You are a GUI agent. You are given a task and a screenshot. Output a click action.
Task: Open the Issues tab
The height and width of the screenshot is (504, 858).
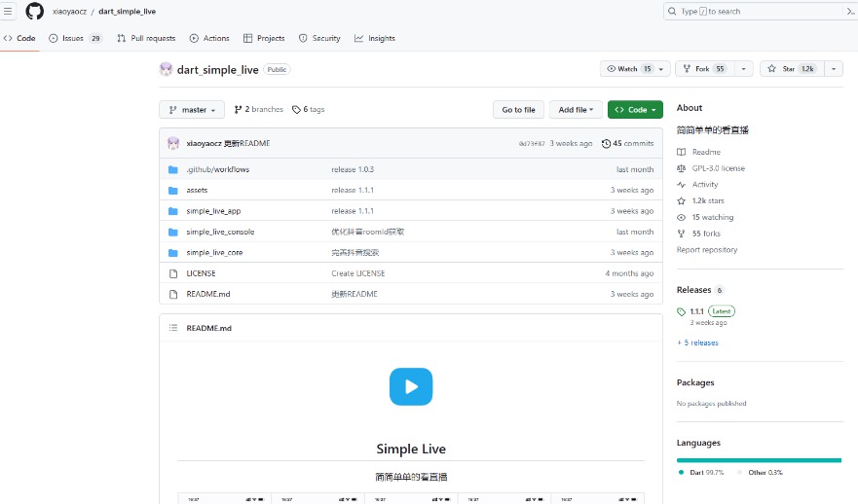(75, 38)
